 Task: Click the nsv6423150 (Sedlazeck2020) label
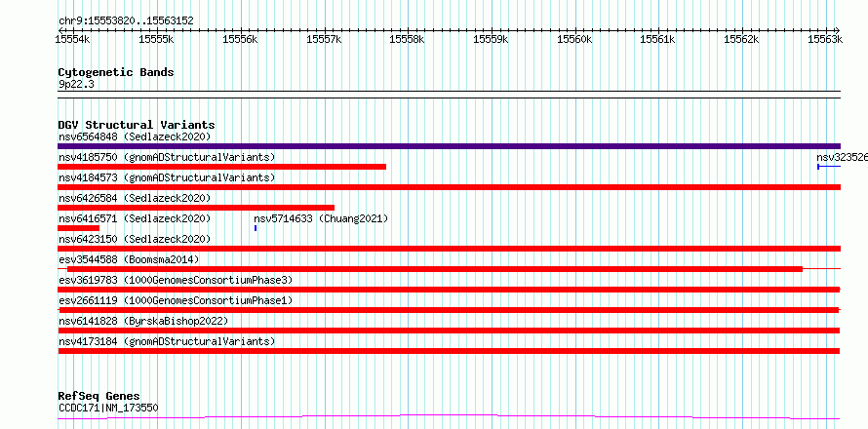click(x=135, y=239)
